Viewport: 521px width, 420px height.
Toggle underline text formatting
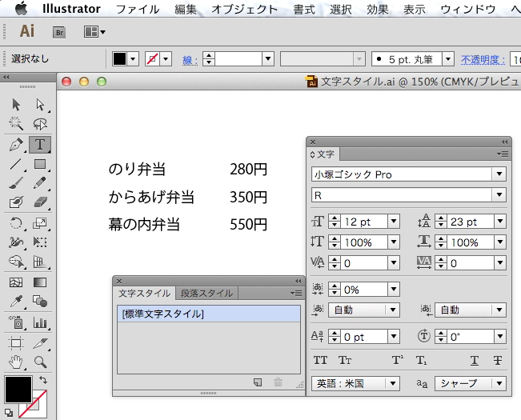(475, 361)
